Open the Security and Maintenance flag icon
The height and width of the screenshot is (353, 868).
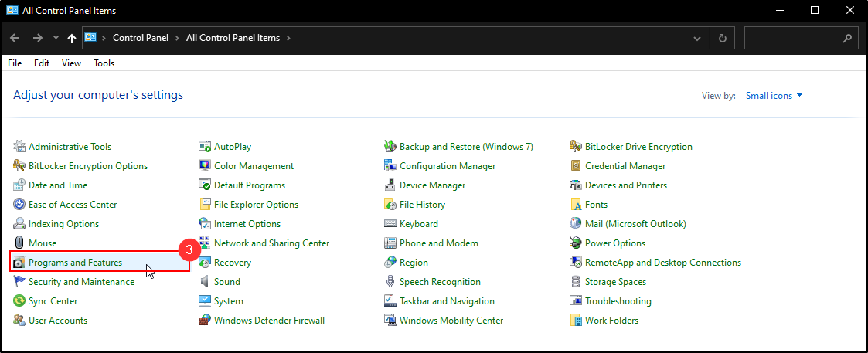tap(19, 282)
